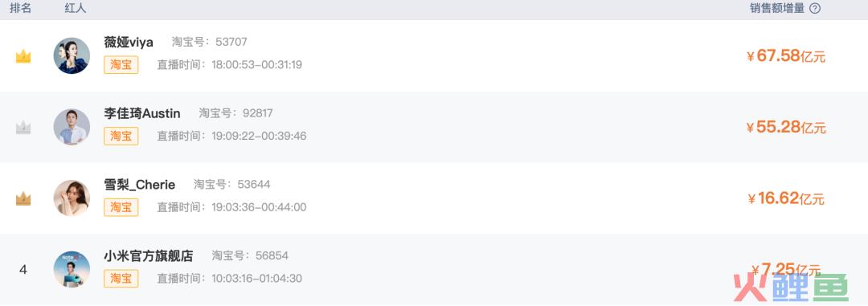This screenshot has height=306, width=868.
Task: Click the 淘宝 tag under 雪梨_Cherie
Action: [121, 207]
